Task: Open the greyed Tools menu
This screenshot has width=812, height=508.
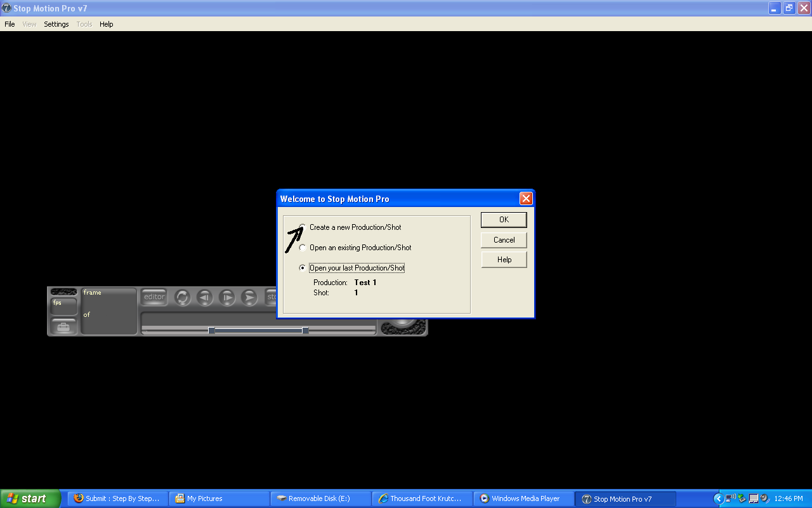Action: [x=84, y=24]
